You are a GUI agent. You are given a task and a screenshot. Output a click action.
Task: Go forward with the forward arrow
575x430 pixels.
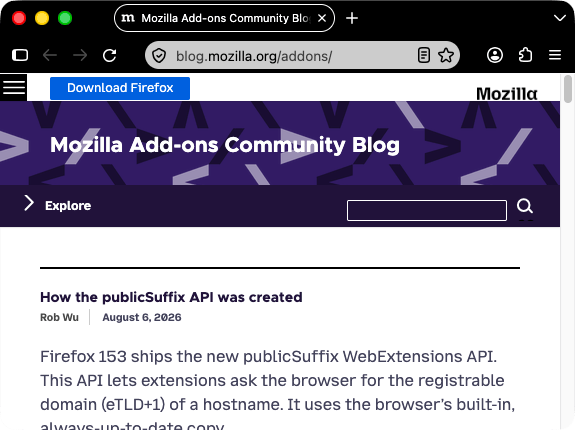(x=80, y=55)
